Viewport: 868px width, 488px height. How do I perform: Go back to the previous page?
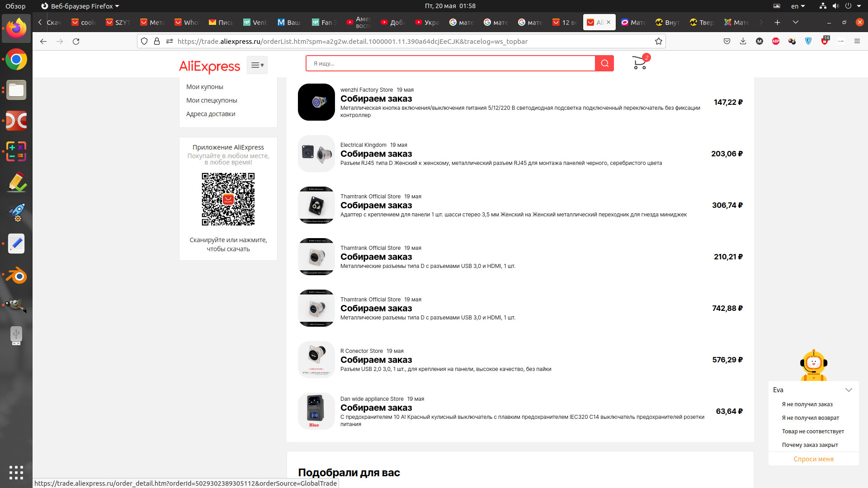tap(43, 41)
